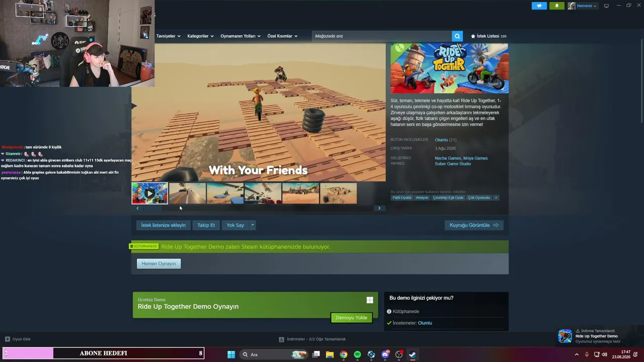Play the trailer video thumbnail

click(150, 193)
